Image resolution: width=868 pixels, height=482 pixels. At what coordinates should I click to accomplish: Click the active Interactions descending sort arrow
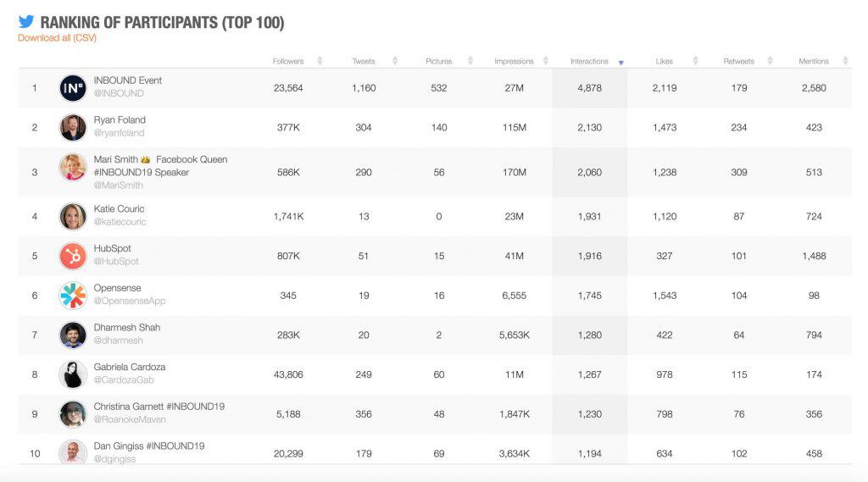621,63
